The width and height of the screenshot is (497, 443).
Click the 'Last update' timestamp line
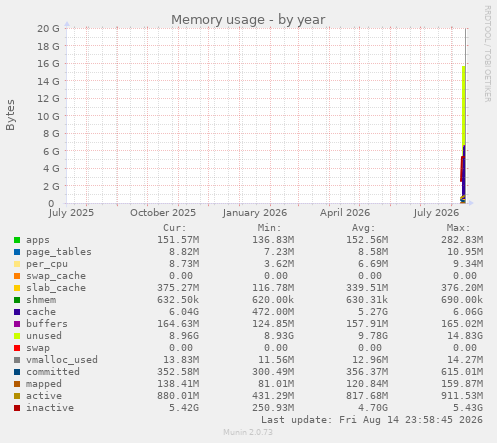pyautogui.click(x=372, y=420)
